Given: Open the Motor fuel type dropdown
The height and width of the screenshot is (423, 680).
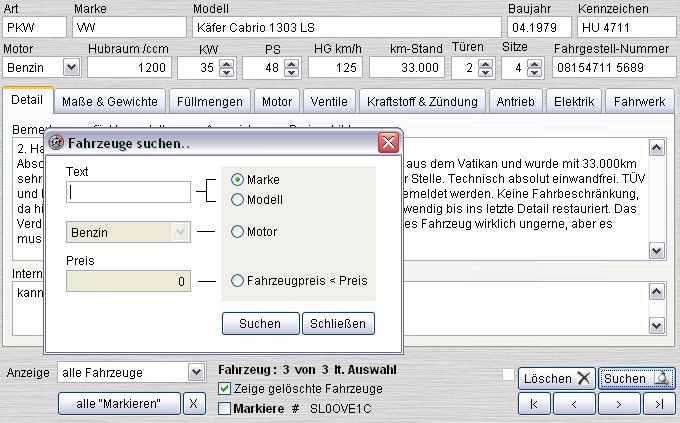Looking at the screenshot, I should coord(71,67).
